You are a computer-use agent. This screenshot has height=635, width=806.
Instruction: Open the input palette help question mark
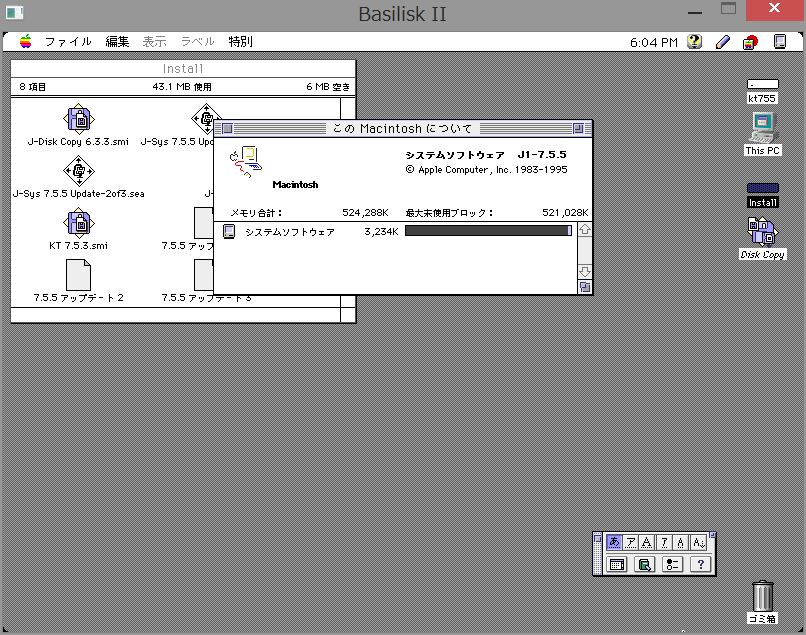[x=700, y=564]
